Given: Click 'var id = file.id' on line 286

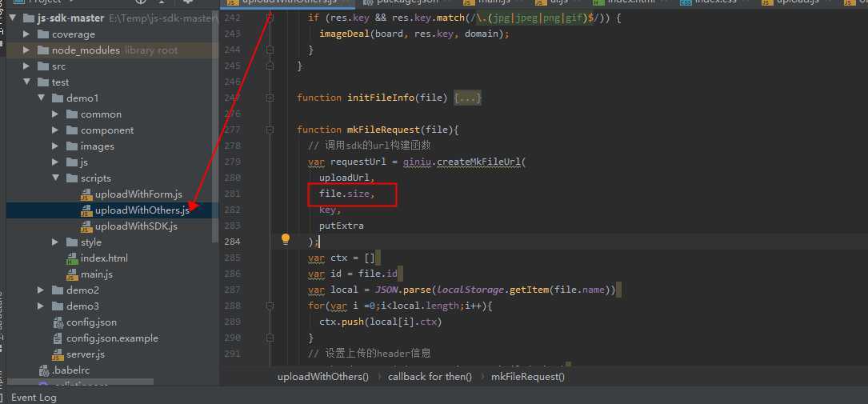Looking at the screenshot, I should click(353, 274).
